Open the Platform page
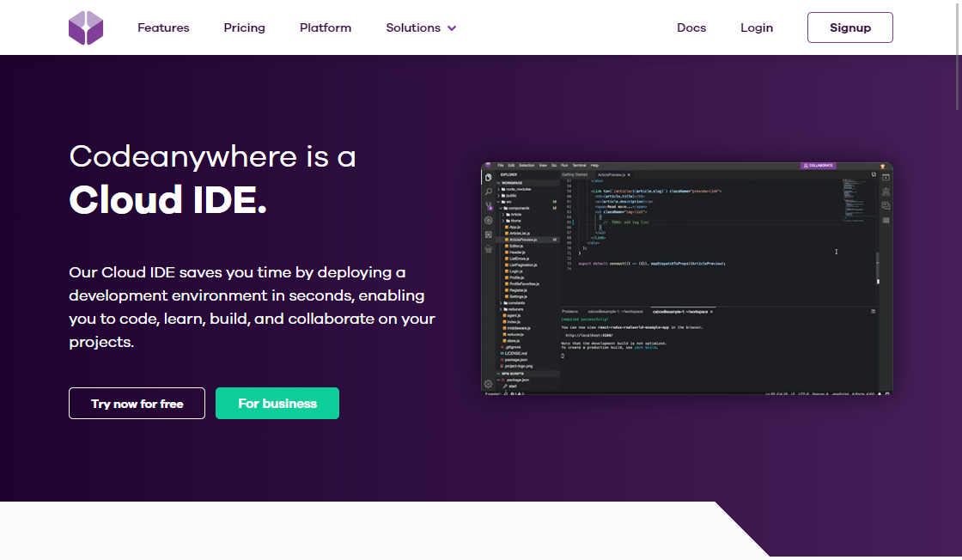The width and height of the screenshot is (962, 560). coord(326,27)
